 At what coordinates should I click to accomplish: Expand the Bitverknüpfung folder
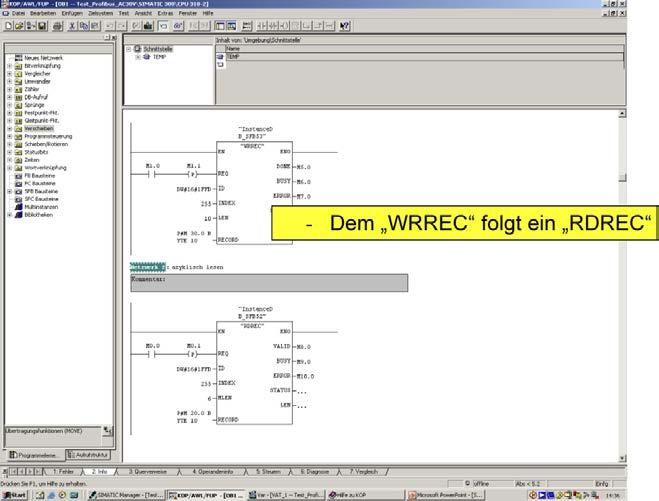tap(10, 66)
